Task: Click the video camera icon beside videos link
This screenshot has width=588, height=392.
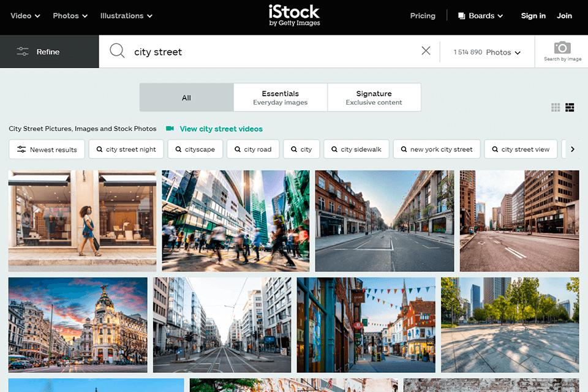Action: [170, 129]
